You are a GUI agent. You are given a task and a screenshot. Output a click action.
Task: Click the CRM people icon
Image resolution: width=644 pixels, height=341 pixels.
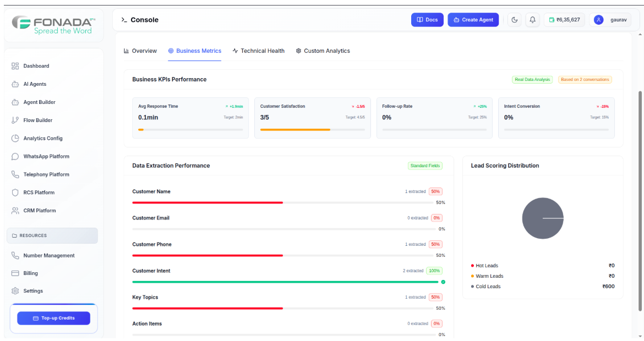15,211
